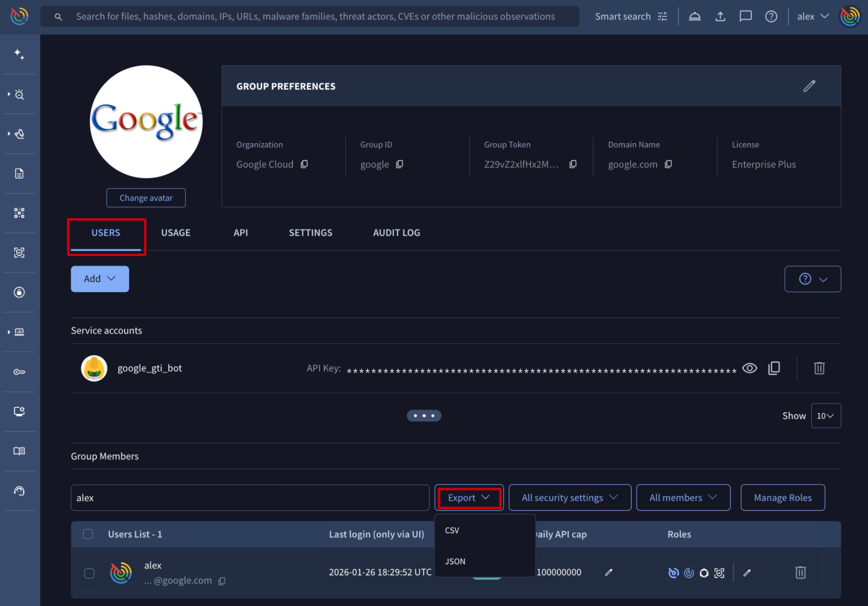
Task: Open the All members filter dropdown
Action: [x=683, y=498]
